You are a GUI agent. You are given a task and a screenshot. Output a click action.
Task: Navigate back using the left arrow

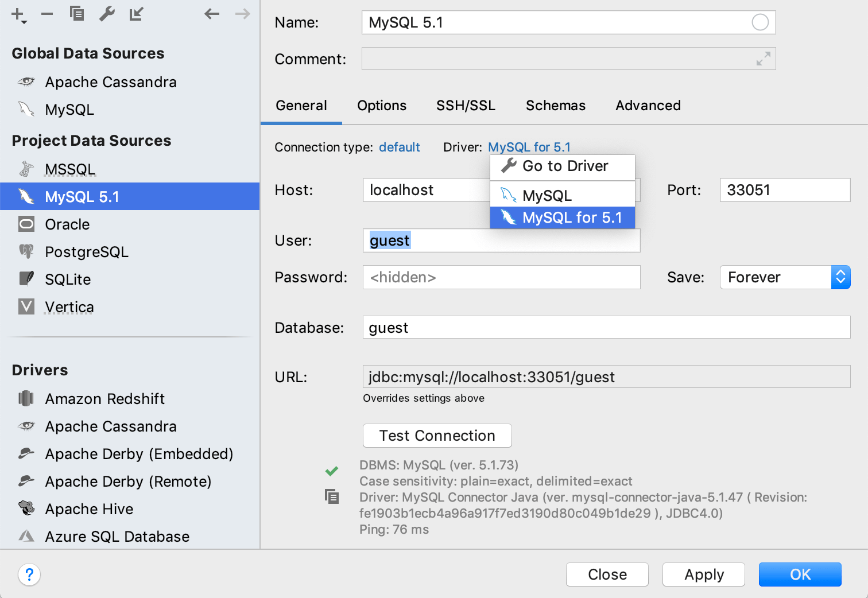tap(212, 14)
